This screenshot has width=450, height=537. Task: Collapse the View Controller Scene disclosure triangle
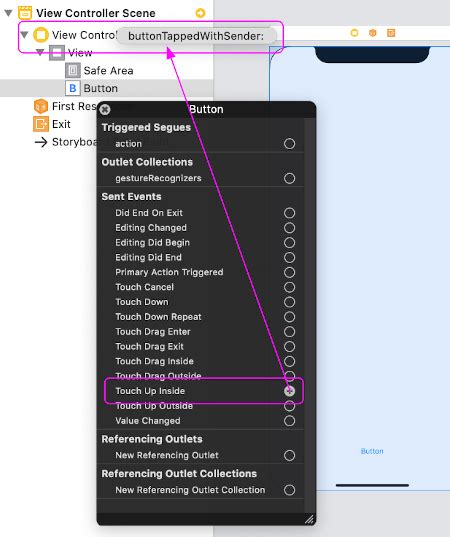[x=8, y=13]
